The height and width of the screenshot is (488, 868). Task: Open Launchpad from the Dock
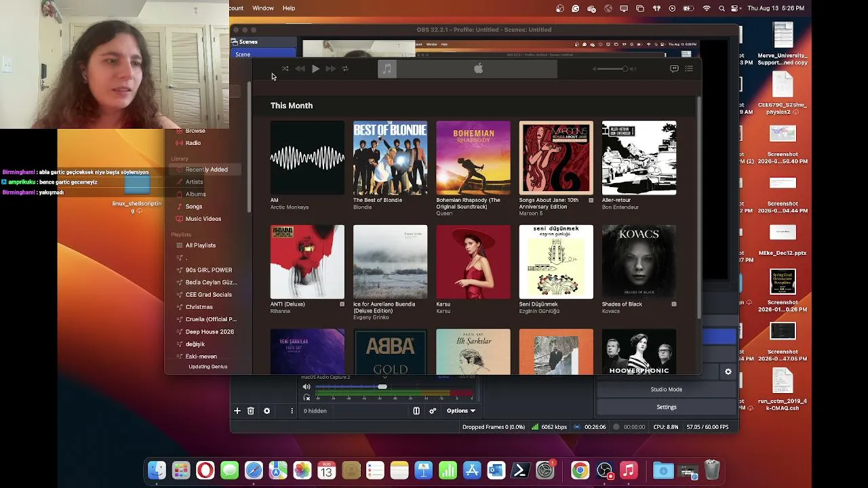point(181,470)
